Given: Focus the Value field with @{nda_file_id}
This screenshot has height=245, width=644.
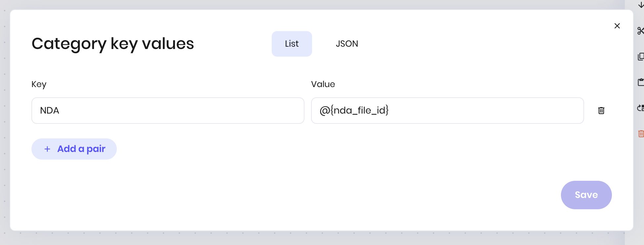Looking at the screenshot, I should 447,111.
